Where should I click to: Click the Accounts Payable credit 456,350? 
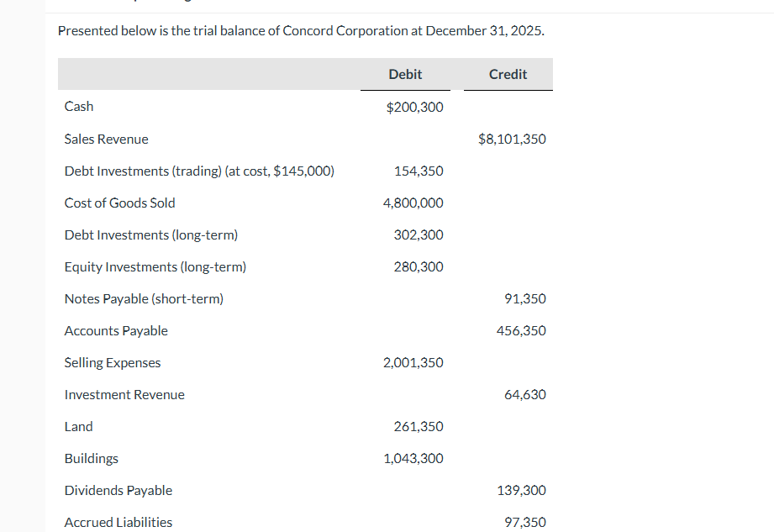[521, 330]
